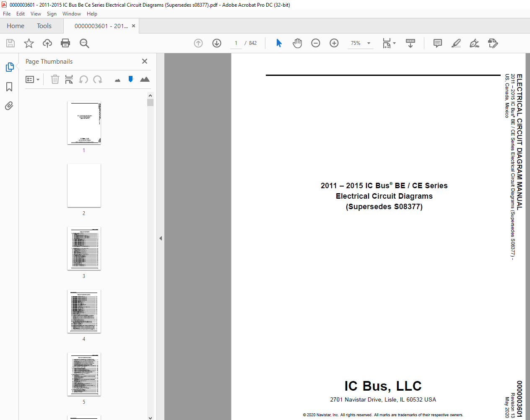Open the Edit menu
The width and height of the screenshot is (530, 420).
[x=21, y=14]
